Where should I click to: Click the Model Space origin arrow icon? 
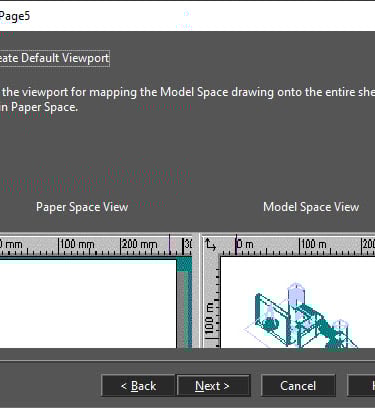[210, 245]
